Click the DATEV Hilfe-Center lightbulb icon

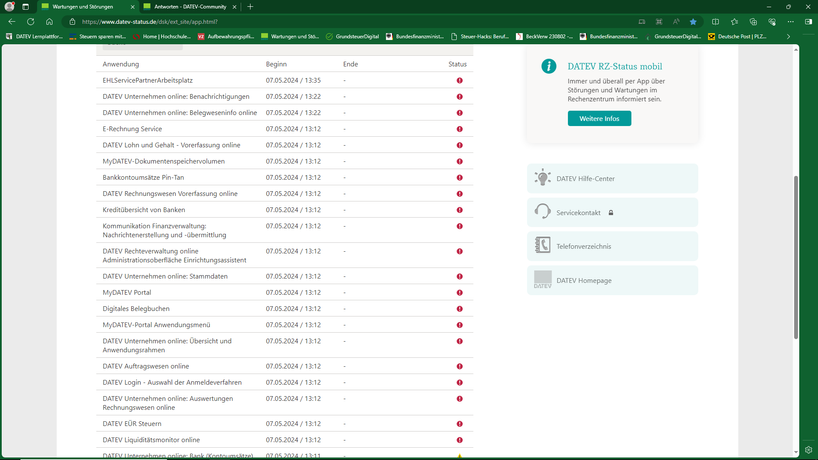pyautogui.click(x=542, y=178)
